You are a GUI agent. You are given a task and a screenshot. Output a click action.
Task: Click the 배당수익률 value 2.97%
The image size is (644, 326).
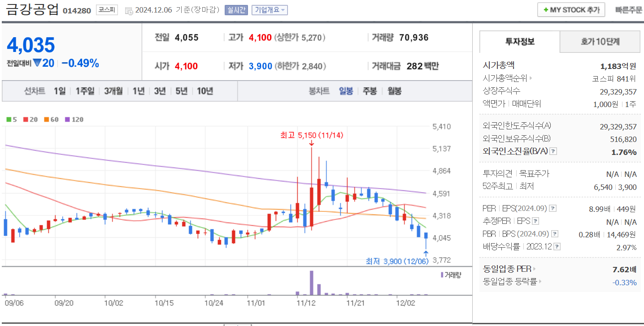626,247
